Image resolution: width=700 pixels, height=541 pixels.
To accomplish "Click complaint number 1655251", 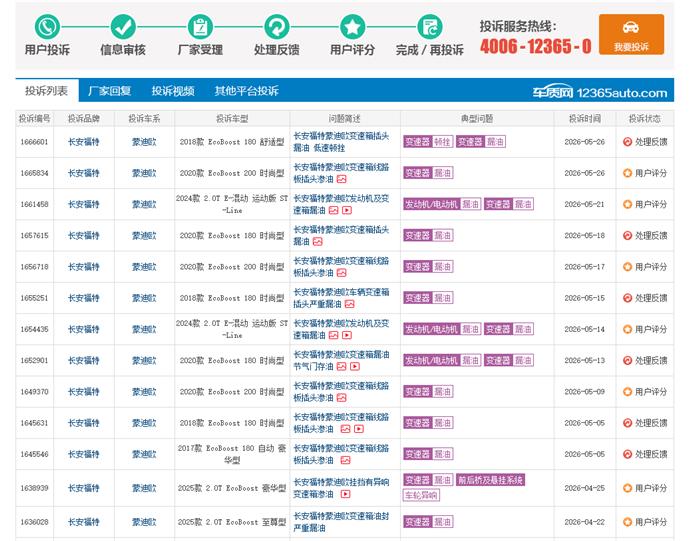I will 34,298.
